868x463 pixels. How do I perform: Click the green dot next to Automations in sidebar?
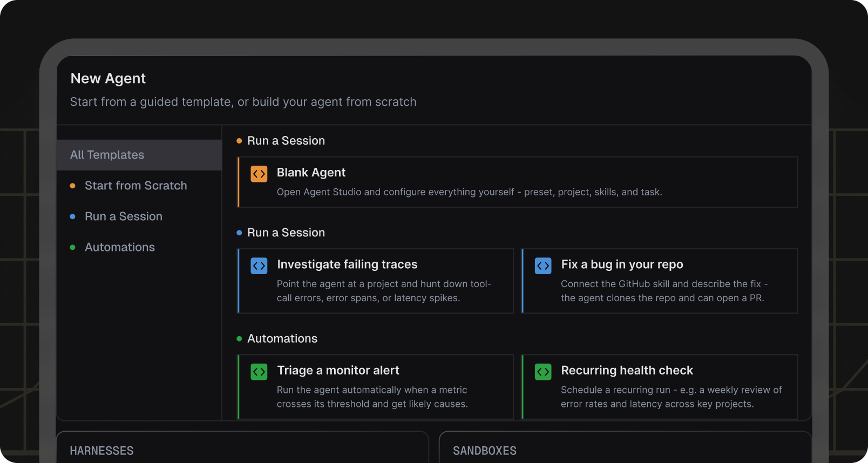point(73,247)
